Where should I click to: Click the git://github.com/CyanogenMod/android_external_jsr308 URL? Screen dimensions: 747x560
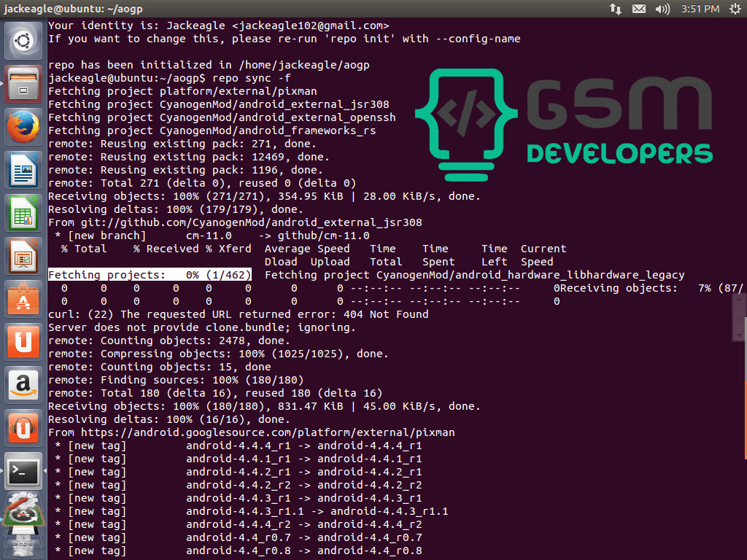[251, 222]
